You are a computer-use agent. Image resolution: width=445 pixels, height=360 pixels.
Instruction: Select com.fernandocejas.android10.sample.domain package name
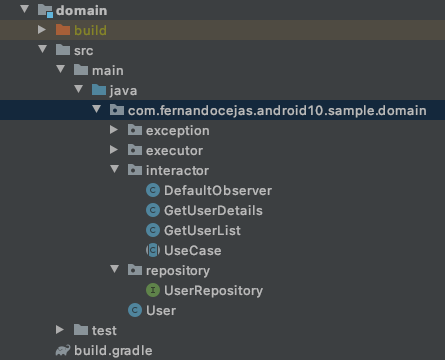pyautogui.click(x=277, y=111)
